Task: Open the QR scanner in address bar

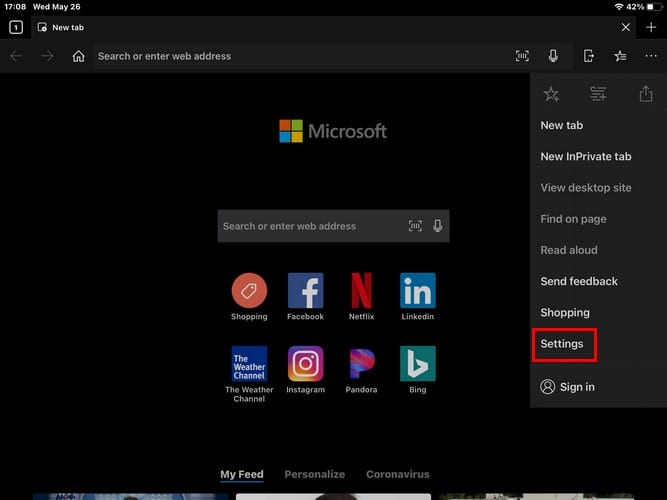Action: tap(522, 56)
